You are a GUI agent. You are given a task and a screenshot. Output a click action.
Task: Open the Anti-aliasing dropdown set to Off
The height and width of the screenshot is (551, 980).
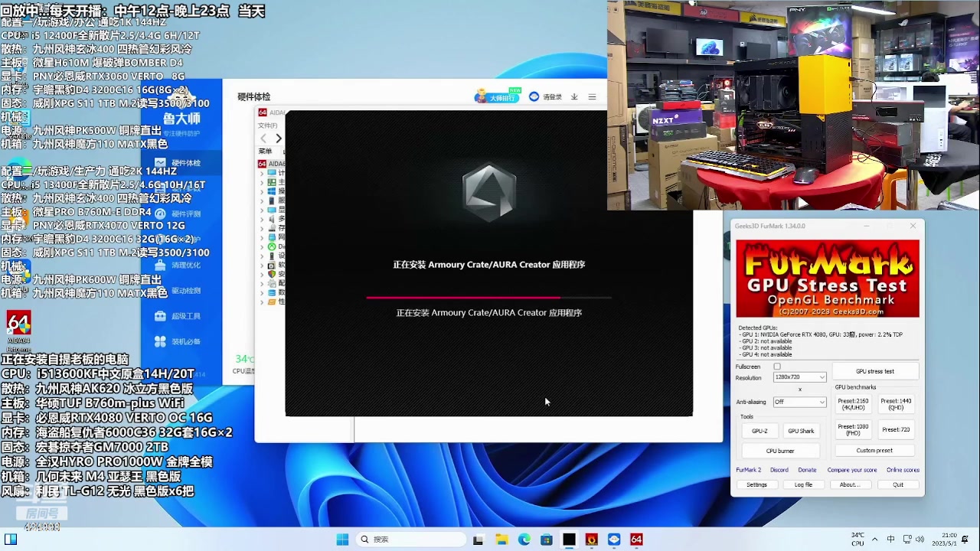(x=800, y=402)
